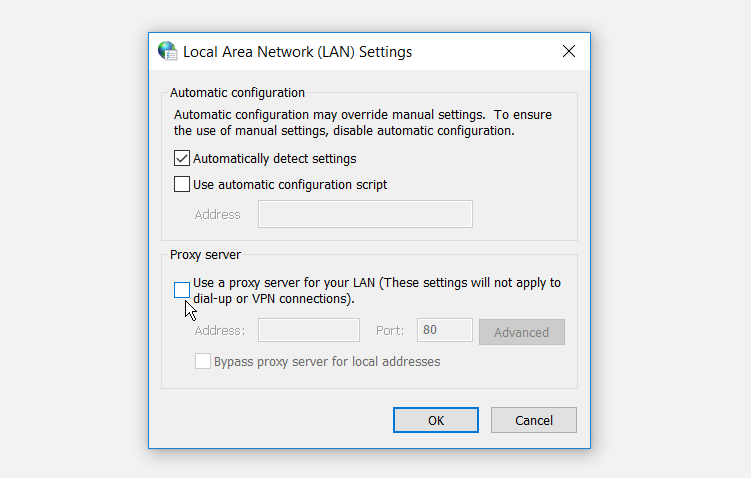Image resolution: width=751 pixels, height=478 pixels.
Task: Select the Port field showing 80
Action: pos(445,331)
